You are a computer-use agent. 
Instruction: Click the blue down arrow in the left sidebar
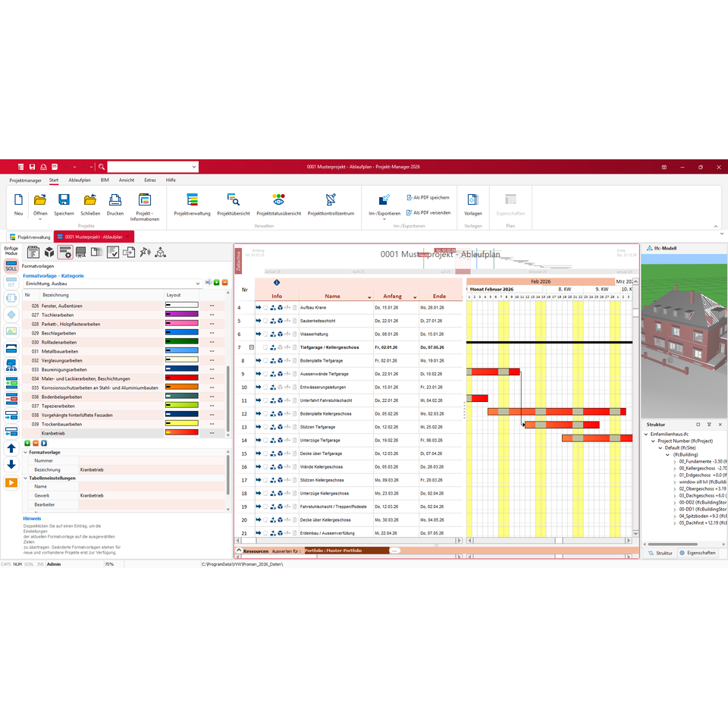click(11, 464)
